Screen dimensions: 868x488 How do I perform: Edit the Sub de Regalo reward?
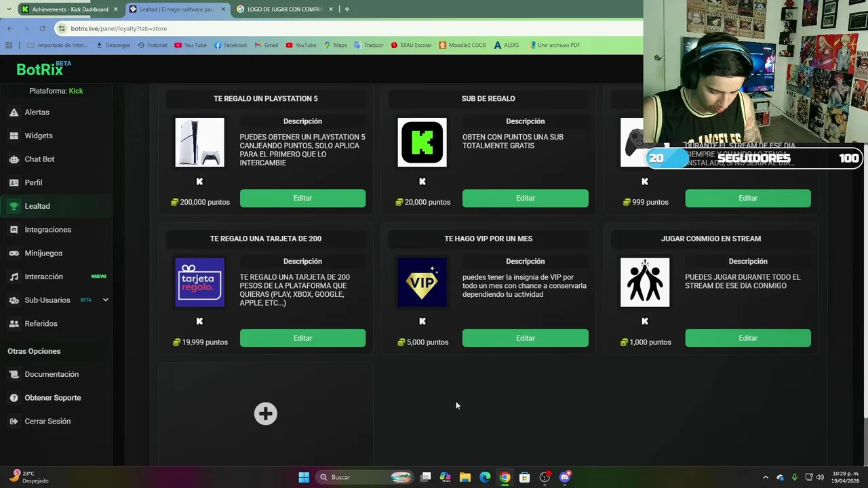(x=525, y=199)
